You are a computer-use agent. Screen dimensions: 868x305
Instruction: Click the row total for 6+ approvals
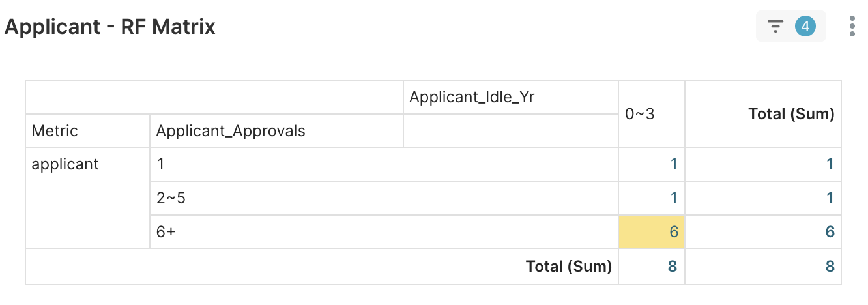[x=829, y=232]
